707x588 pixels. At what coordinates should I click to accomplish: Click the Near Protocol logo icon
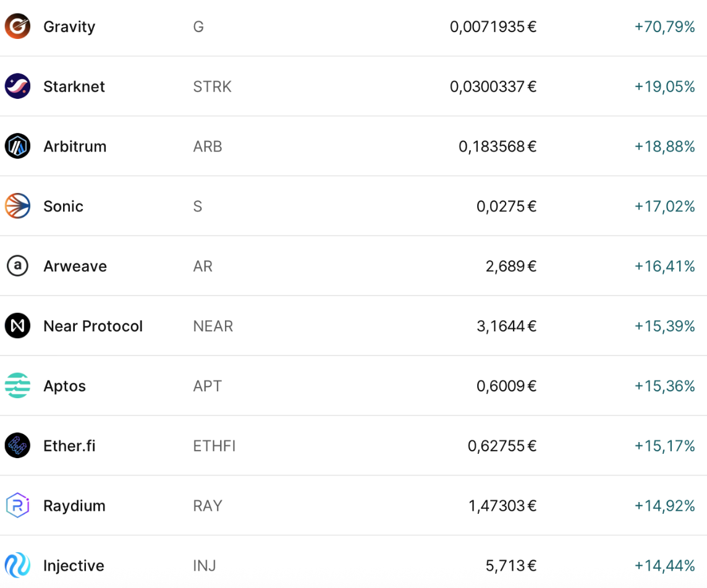pos(17,326)
